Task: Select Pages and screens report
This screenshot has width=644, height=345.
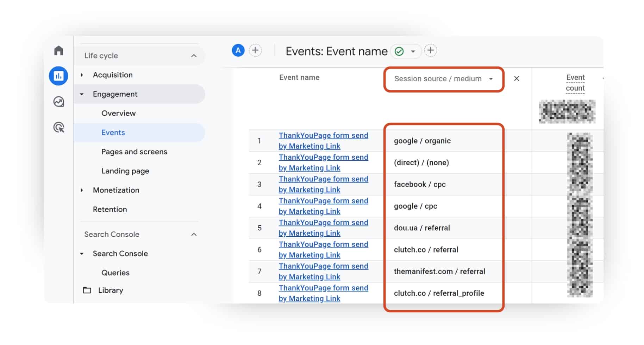Action: click(134, 152)
